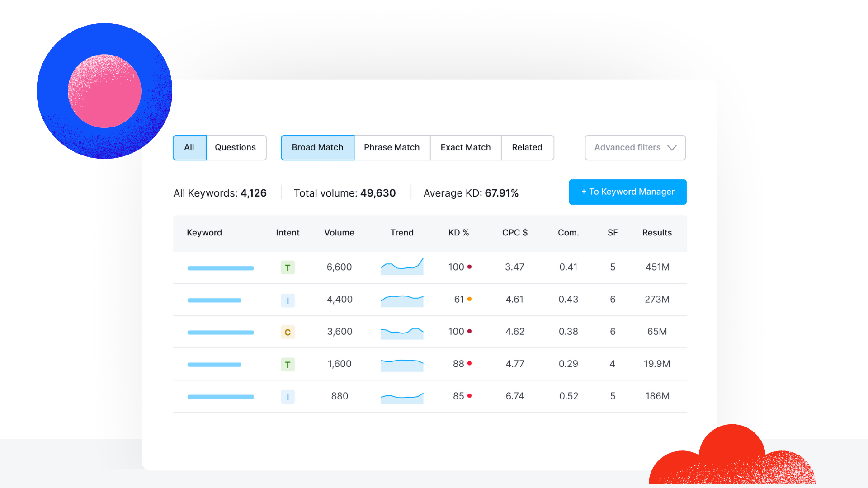Select the Broad Match tab

[x=317, y=148]
